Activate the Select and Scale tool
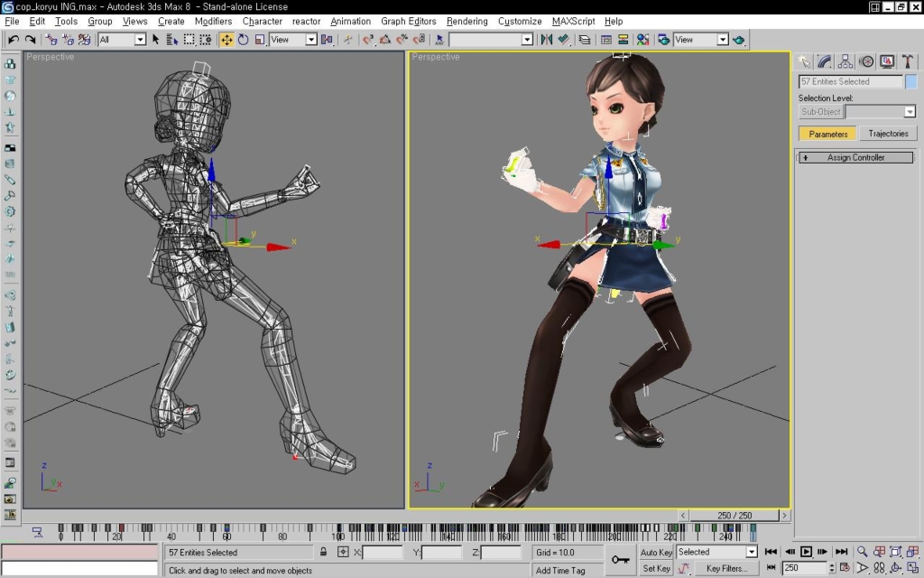Viewport: 924px width, 578px height. 259,40
